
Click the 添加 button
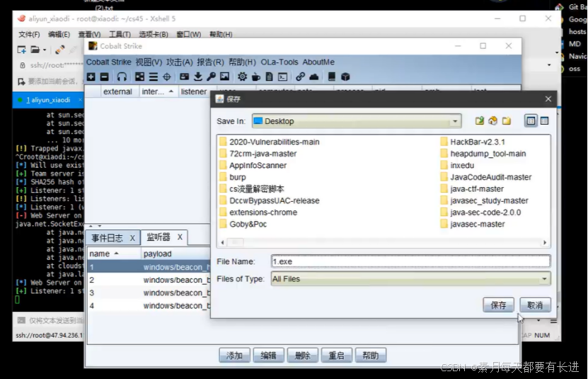click(234, 356)
